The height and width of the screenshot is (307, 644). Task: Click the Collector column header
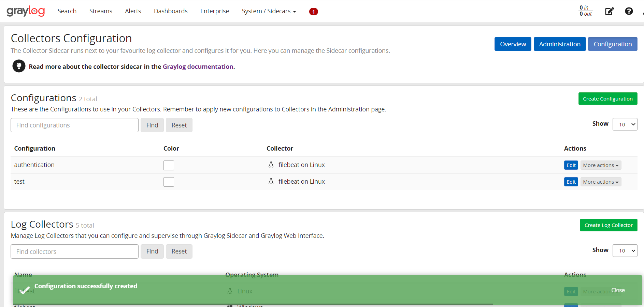280,148
